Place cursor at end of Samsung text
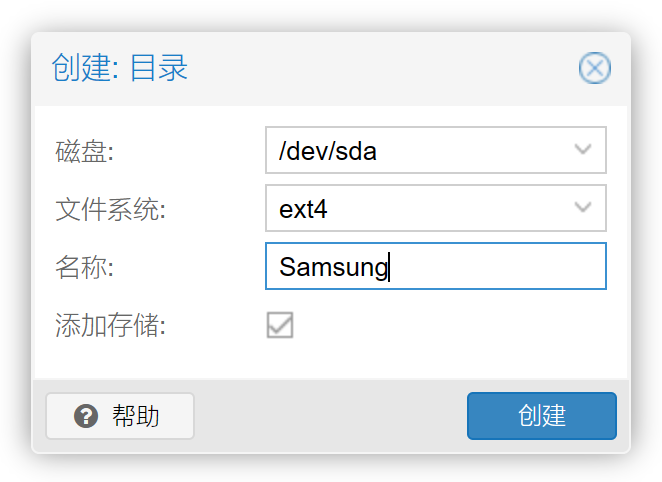 point(389,267)
